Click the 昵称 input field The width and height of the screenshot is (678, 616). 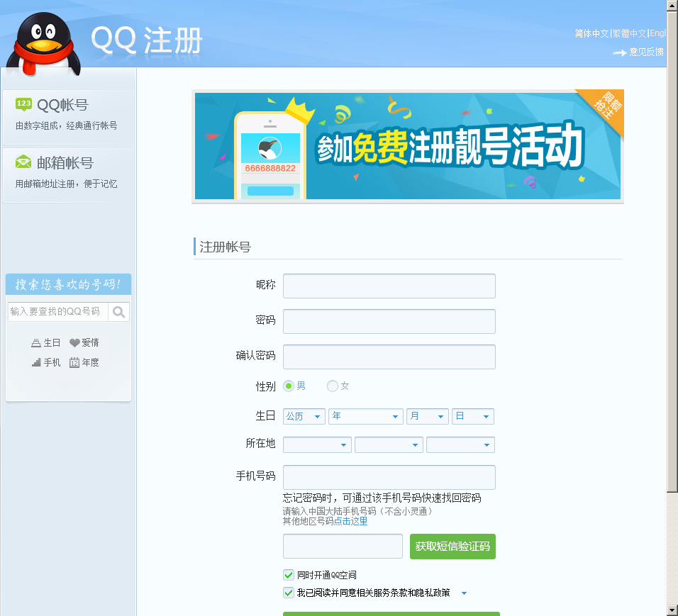pyautogui.click(x=389, y=286)
